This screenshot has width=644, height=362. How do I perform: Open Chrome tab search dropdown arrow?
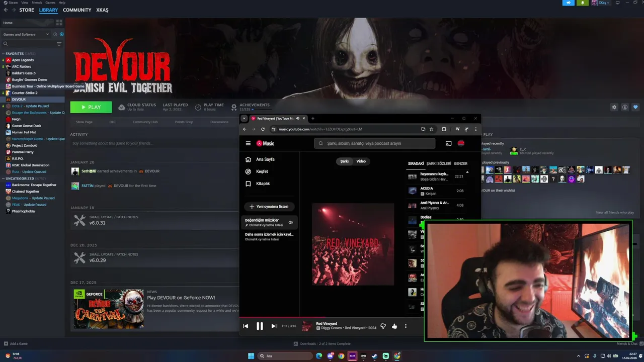(244, 119)
